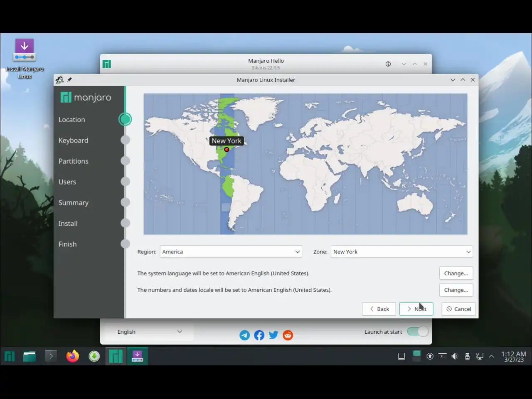
Task: Click the Manjaro logo in Manjaro Hello titlebar
Action: click(107, 64)
